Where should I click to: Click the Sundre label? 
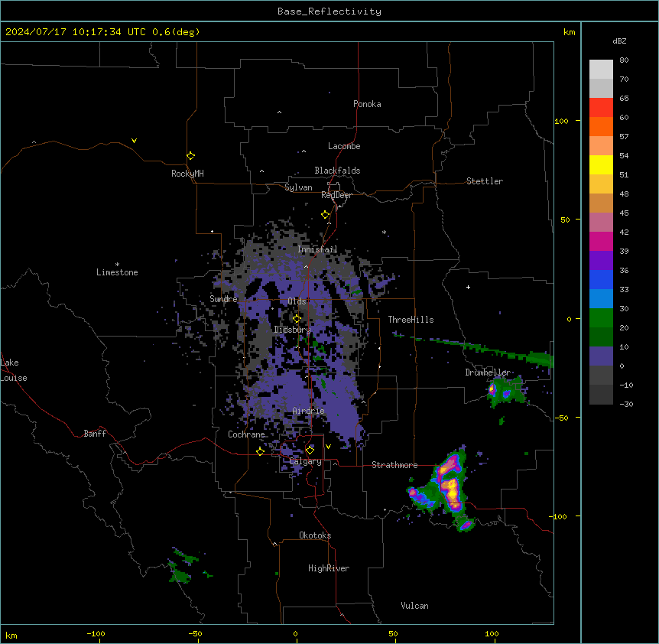pos(223,299)
